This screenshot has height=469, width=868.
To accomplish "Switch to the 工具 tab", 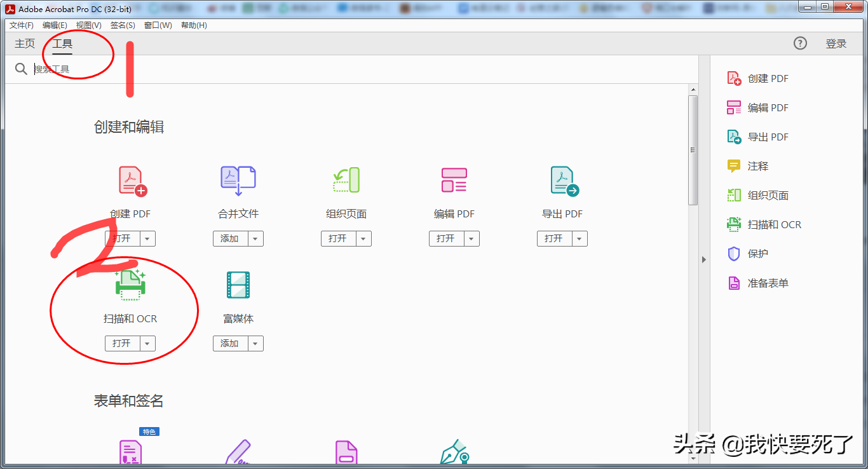I will [x=62, y=43].
